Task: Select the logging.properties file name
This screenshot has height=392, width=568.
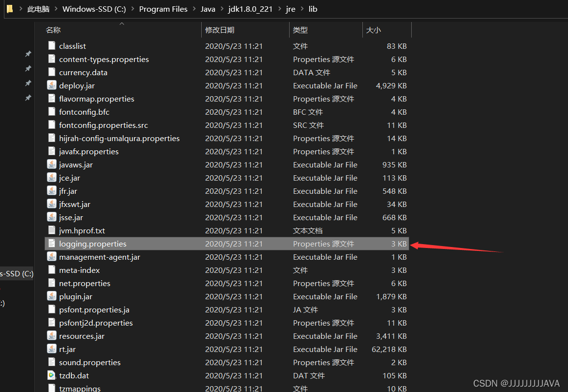Action: click(x=93, y=244)
